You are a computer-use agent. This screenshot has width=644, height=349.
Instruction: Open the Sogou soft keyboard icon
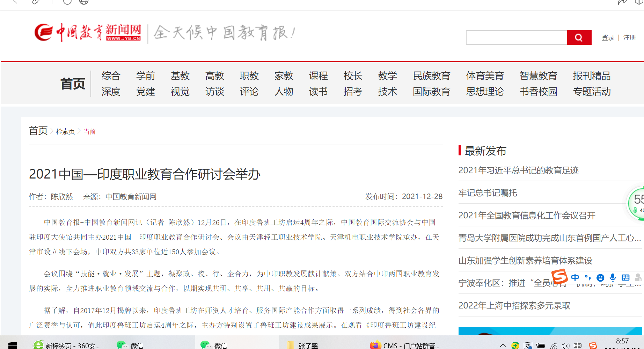[x=625, y=278]
